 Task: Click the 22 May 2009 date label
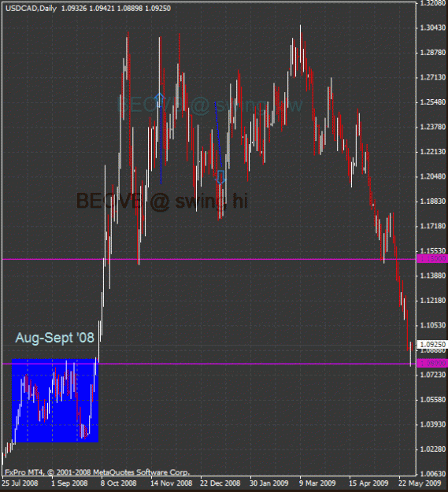[x=420, y=483]
